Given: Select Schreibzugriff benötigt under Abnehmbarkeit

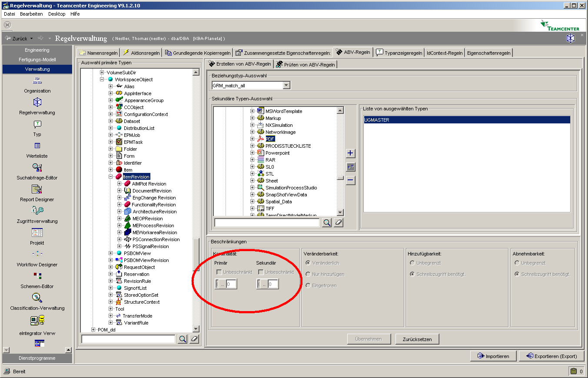Looking at the screenshot, I should tap(517, 274).
